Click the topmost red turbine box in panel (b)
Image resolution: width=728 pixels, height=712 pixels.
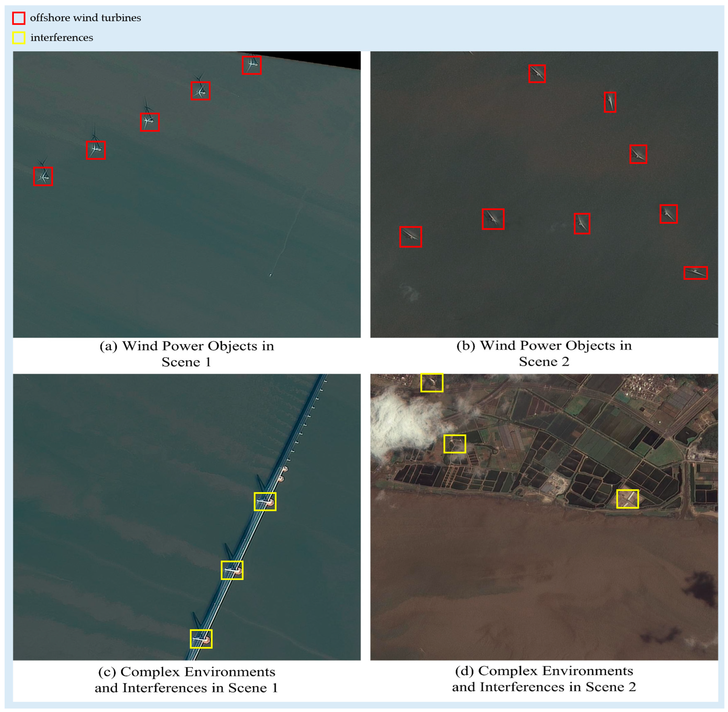pos(537,74)
